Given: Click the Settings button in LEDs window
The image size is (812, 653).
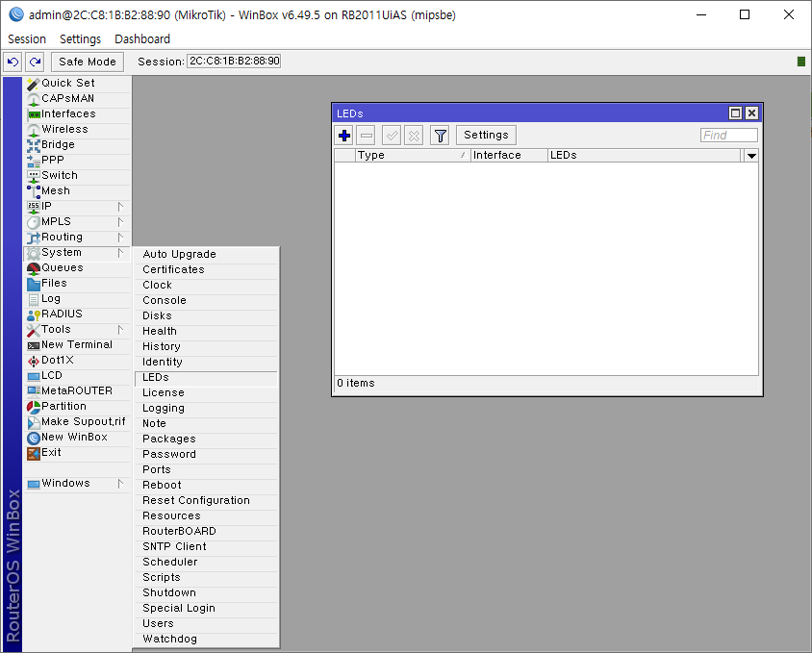Looking at the screenshot, I should pyautogui.click(x=486, y=136).
